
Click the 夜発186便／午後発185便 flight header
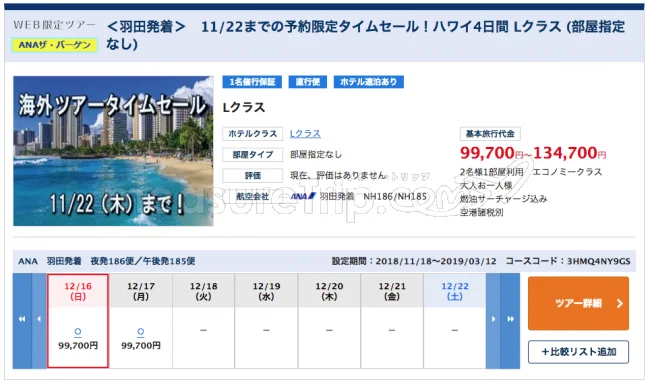[143, 261]
